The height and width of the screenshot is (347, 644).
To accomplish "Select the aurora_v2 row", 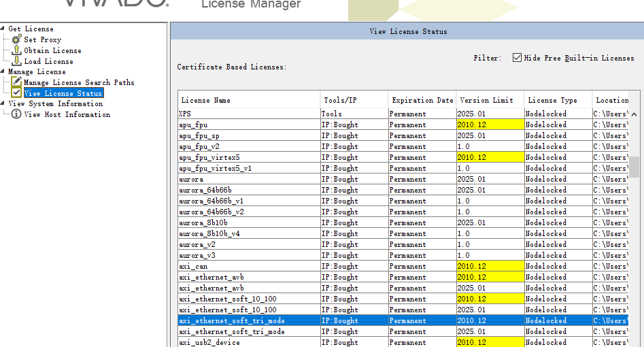I will [403, 245].
